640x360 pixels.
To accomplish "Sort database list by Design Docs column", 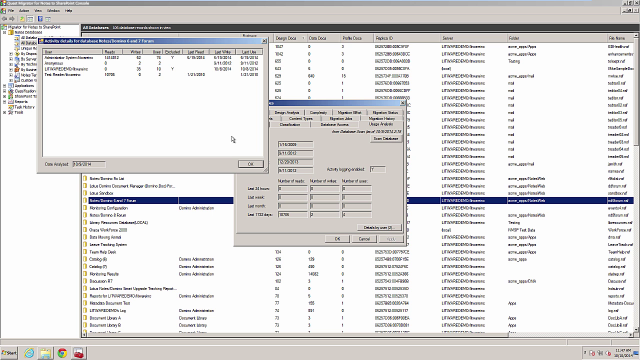I will (290, 38).
